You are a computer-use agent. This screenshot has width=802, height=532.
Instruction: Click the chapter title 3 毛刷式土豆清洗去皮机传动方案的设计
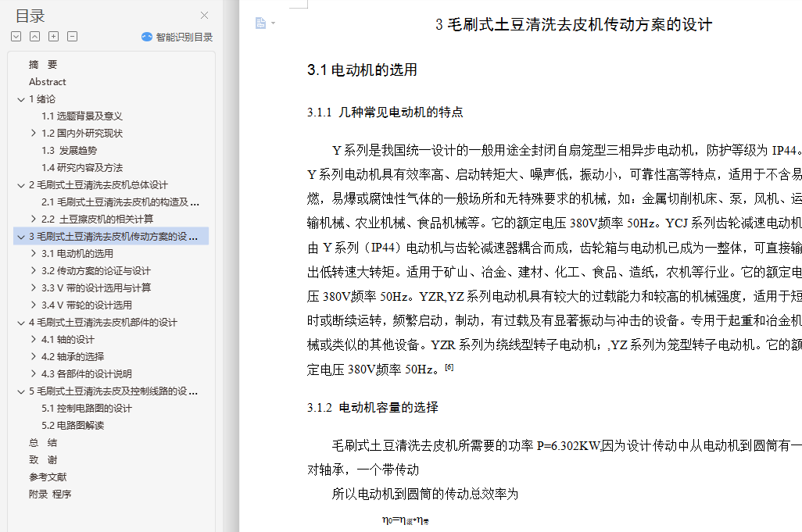[x=574, y=24]
